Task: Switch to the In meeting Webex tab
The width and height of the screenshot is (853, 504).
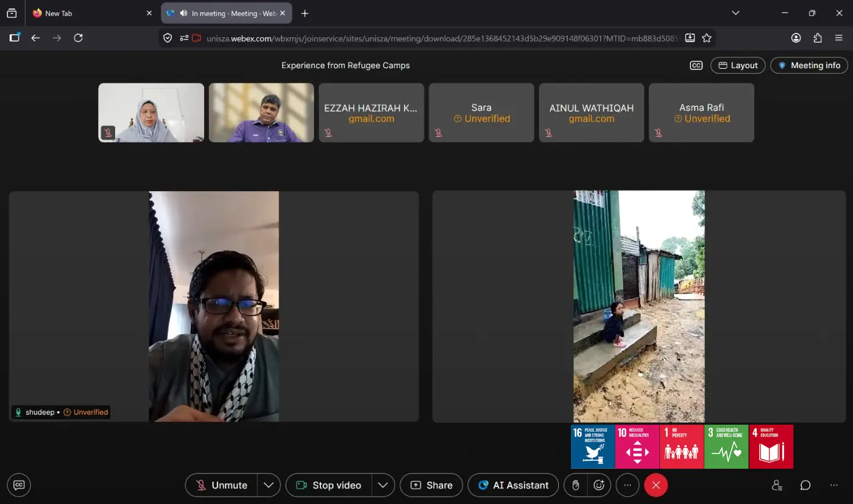Action: pos(226,13)
